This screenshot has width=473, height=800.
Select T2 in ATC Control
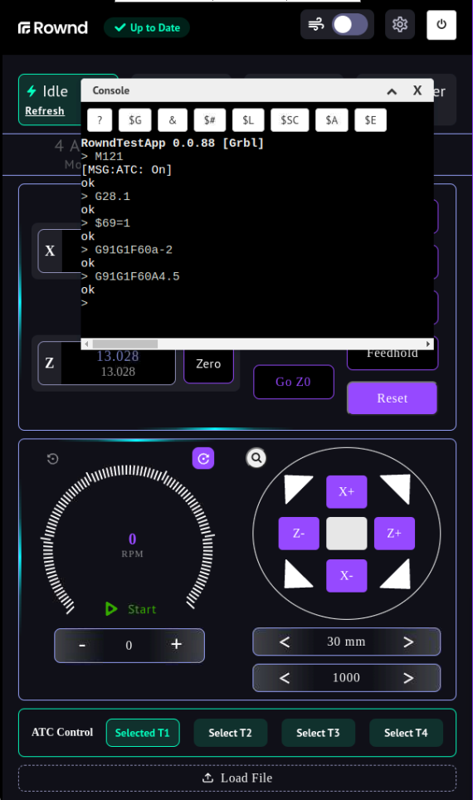[230, 733]
